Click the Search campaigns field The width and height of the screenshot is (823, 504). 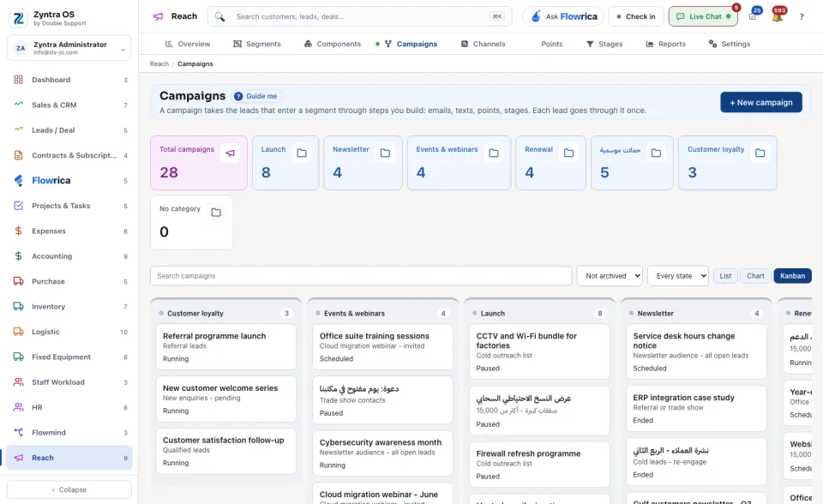tap(361, 276)
